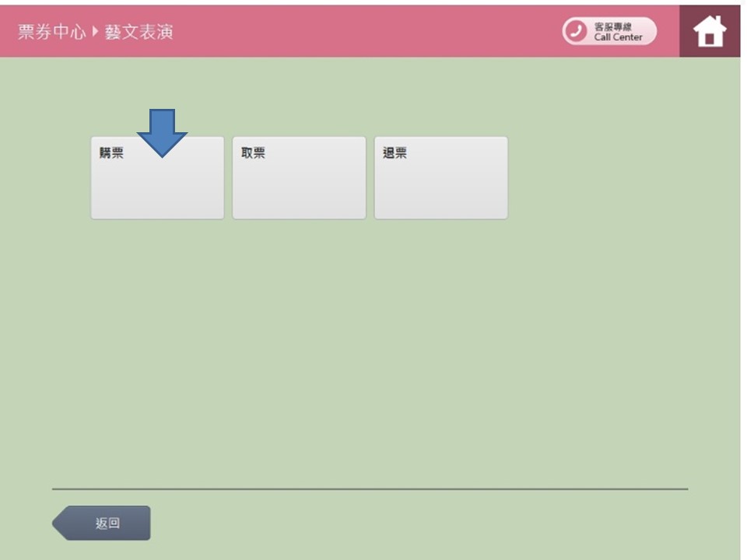Tap the phone handset icon

click(x=577, y=31)
